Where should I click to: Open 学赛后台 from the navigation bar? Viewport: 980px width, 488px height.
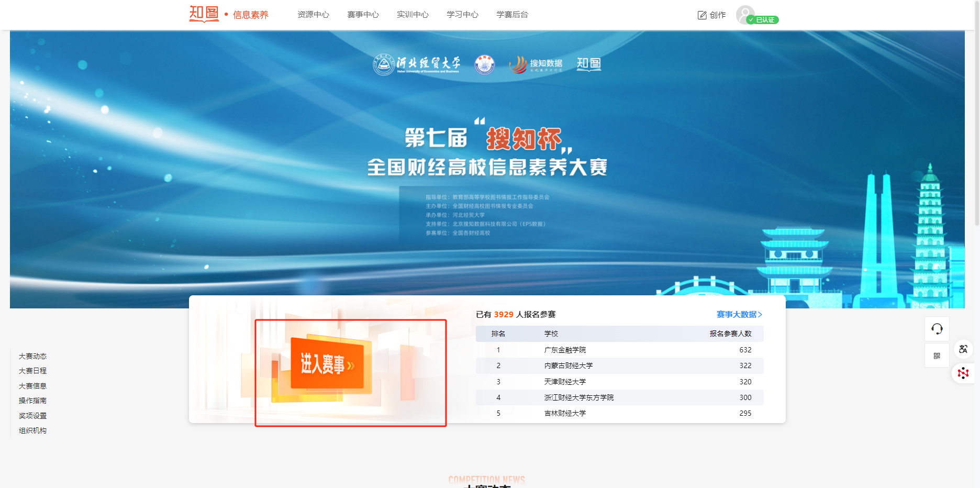[x=512, y=15]
